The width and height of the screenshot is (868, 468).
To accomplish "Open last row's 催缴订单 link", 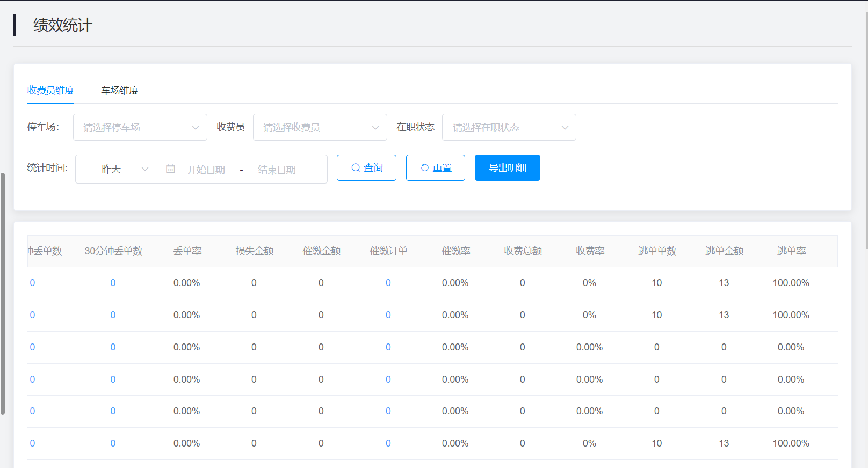I will click(388, 443).
